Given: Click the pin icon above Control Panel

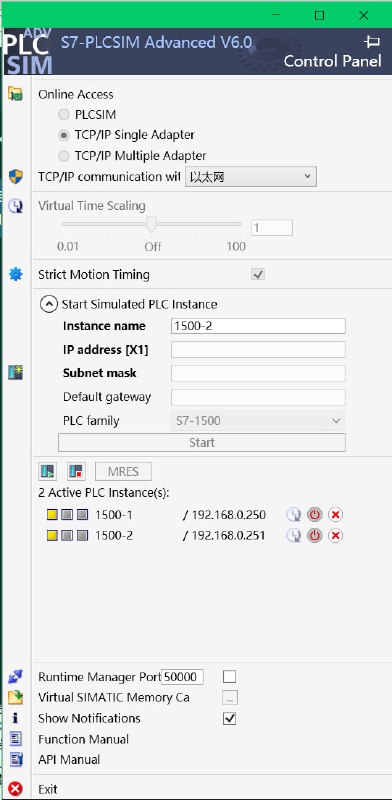Looking at the screenshot, I should [x=372, y=42].
